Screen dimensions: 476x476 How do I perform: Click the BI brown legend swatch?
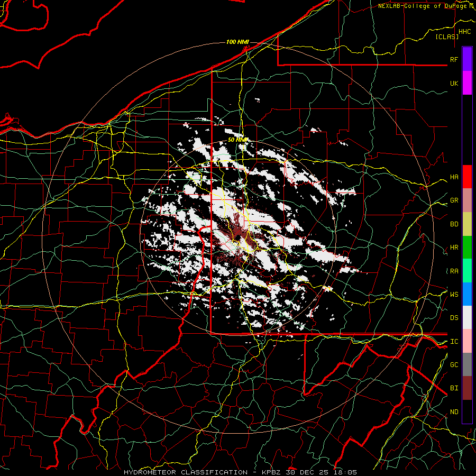click(467, 388)
